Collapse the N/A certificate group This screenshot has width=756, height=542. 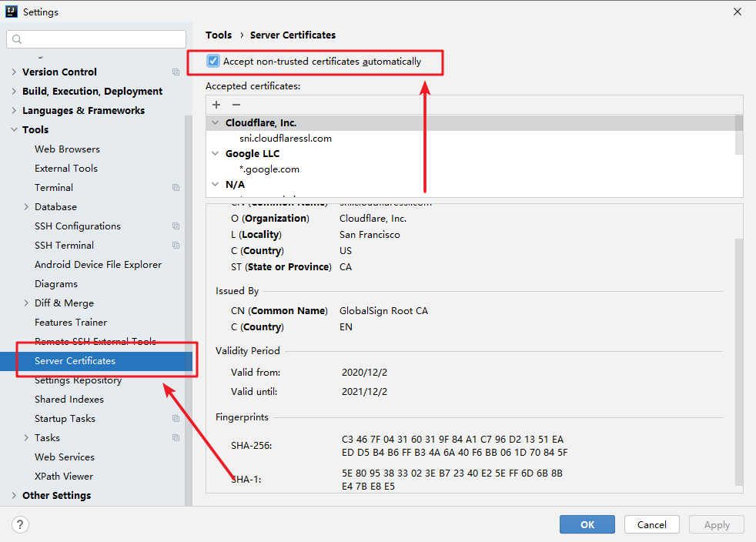coord(216,184)
